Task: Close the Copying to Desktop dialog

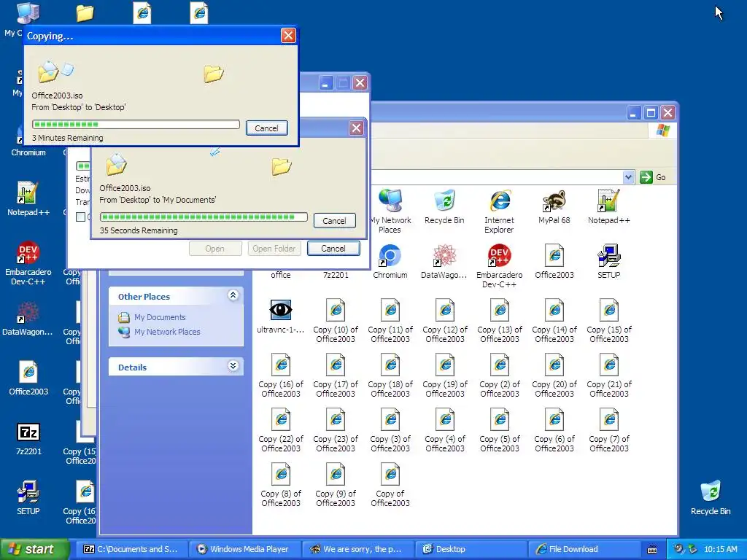Action: point(287,35)
